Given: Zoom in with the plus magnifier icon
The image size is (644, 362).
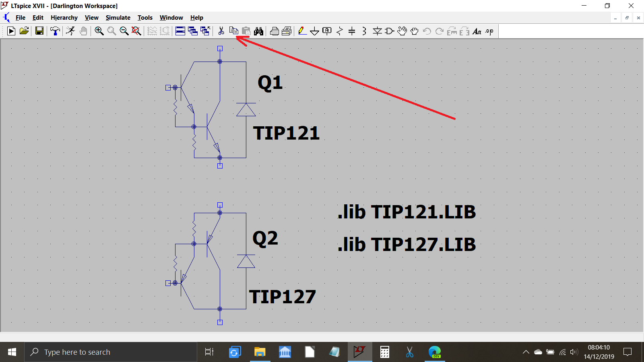Looking at the screenshot, I should tap(99, 31).
